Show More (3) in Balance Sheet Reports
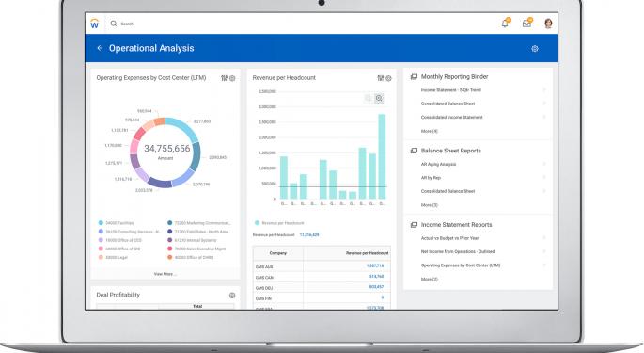Screen dimensions: 644x353 [430, 205]
